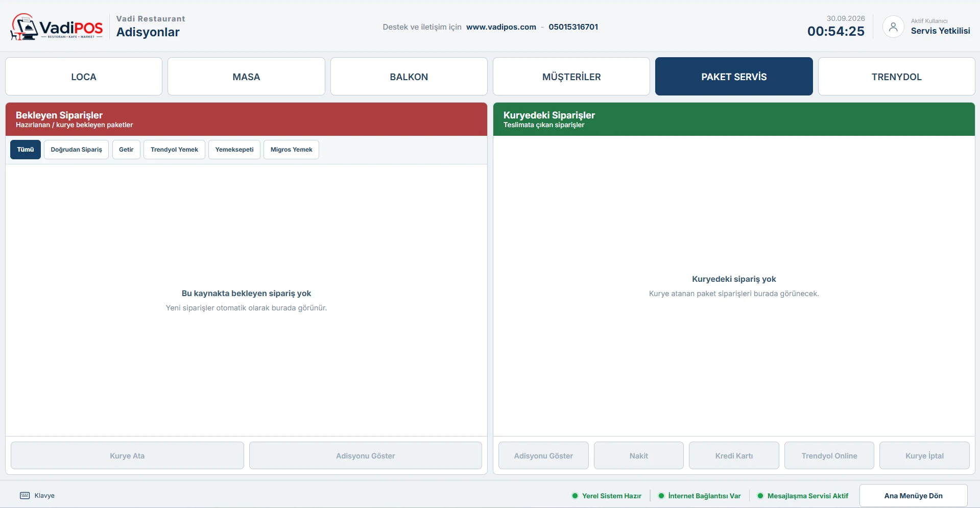980x508 pixels.
Task: Switch to the LOCA tab
Action: pyautogui.click(x=84, y=77)
